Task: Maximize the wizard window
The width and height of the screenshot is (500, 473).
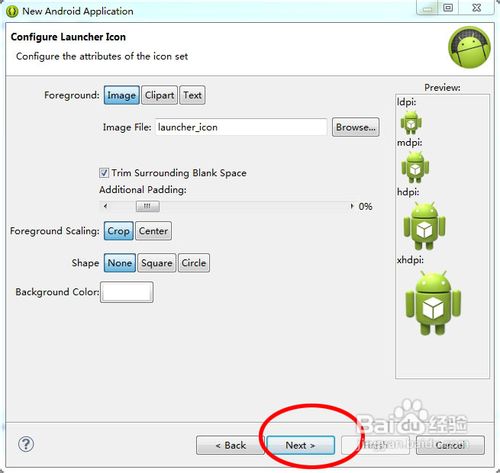Action: pos(448,8)
